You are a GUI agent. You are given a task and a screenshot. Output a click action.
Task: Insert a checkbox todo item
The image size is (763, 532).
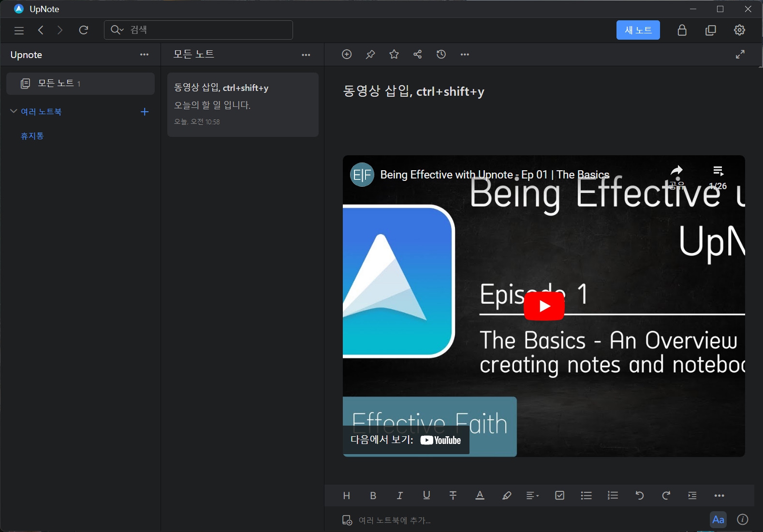(560, 495)
